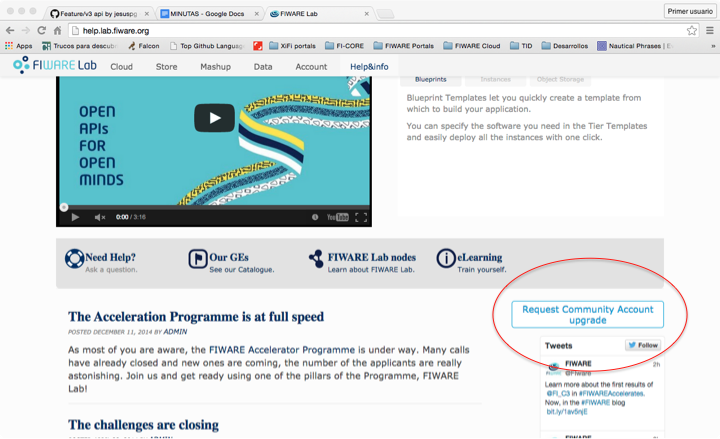Open the Nautical Phrases bookmark

point(635,46)
